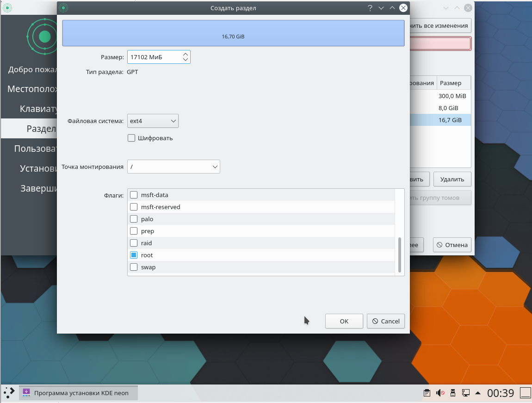Uncheck the root flag
Image resolution: width=532 pixels, height=403 pixels.
click(x=134, y=255)
